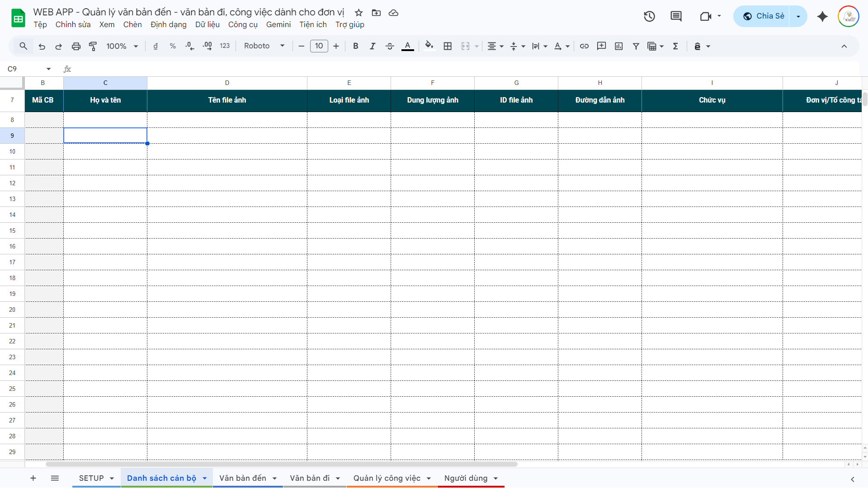Open the Roboto font dropdown
Viewport: 868px width, 488px height.
264,46
